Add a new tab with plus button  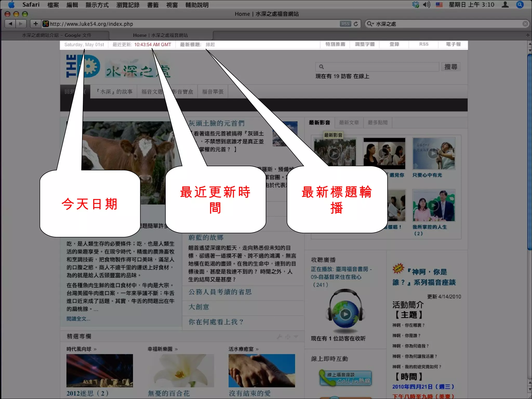pos(528,35)
